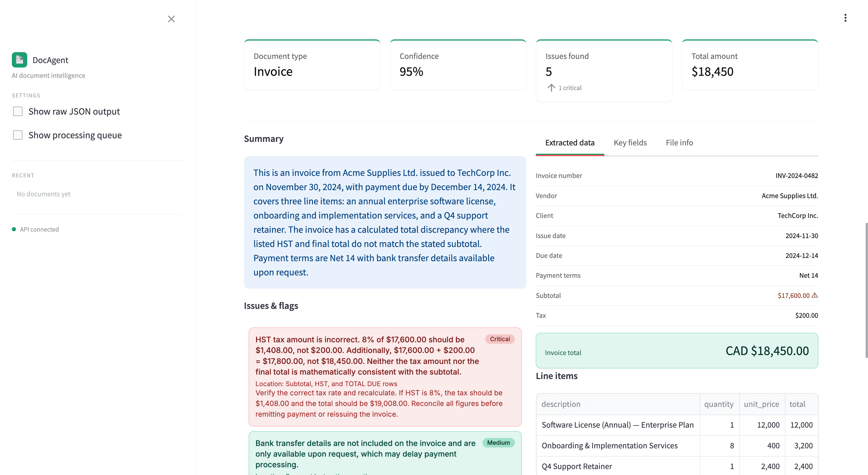The width and height of the screenshot is (868, 475).
Task: Click the unit_price column header
Action: [762, 404]
